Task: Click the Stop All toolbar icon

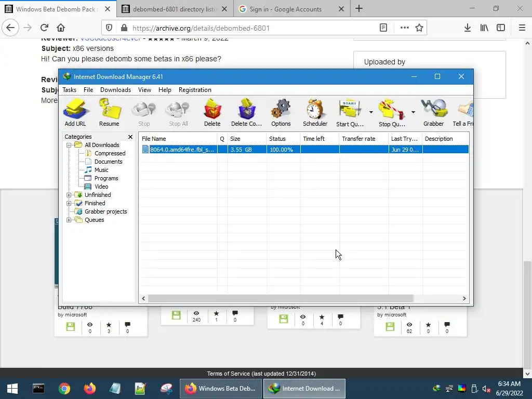Action: 179,113
